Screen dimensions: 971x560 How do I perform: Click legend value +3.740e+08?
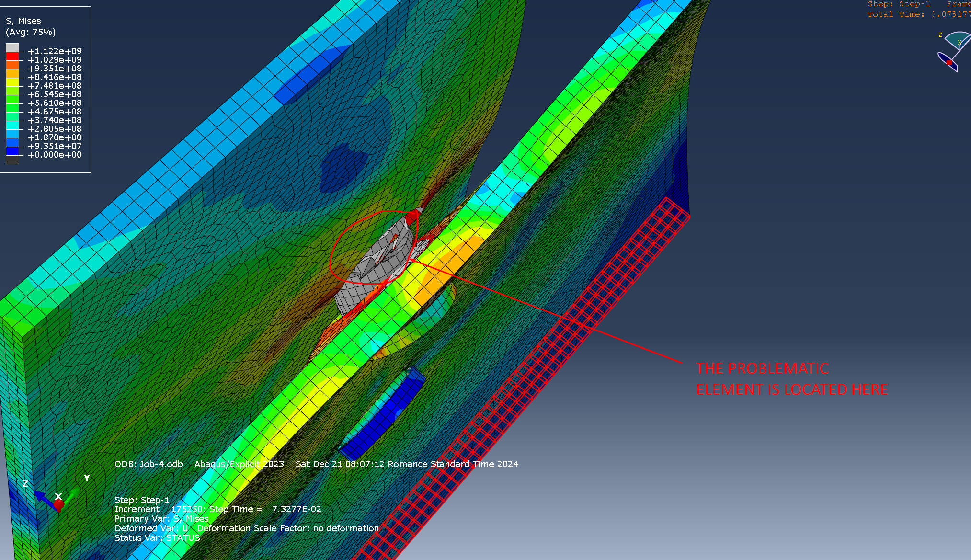55,120
